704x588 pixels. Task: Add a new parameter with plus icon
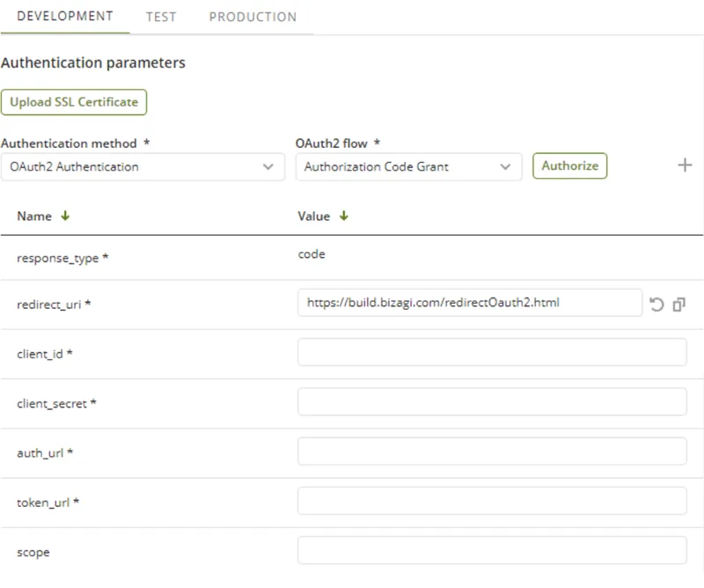[685, 165]
